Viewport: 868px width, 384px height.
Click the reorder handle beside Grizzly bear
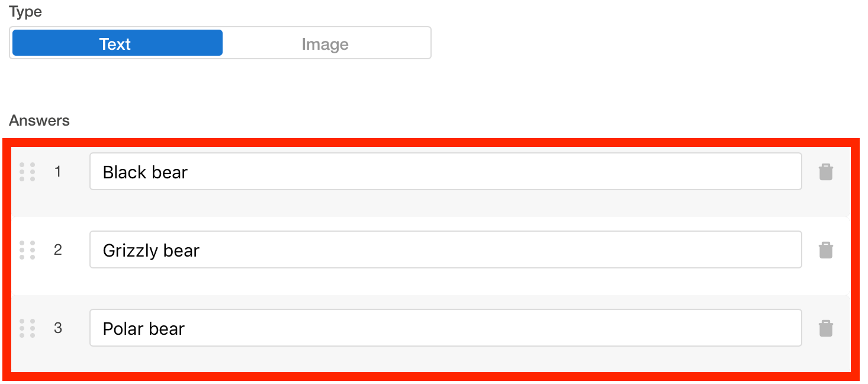click(27, 250)
